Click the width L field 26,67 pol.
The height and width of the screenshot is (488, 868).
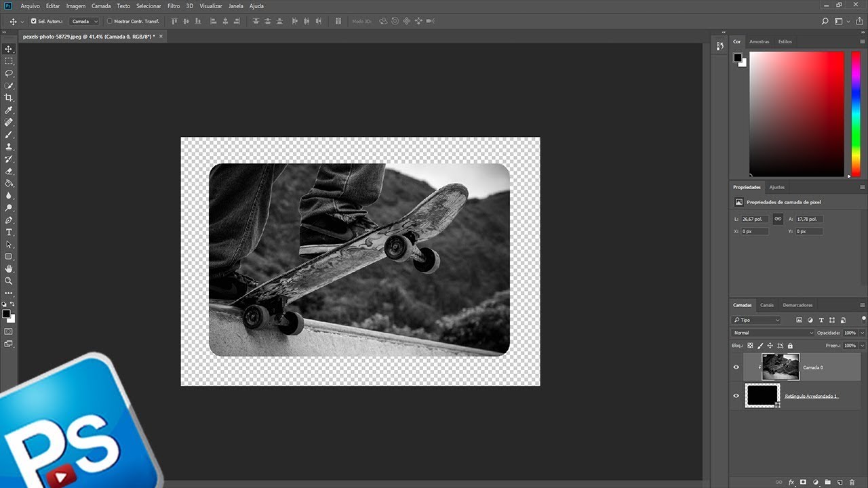(755, 219)
